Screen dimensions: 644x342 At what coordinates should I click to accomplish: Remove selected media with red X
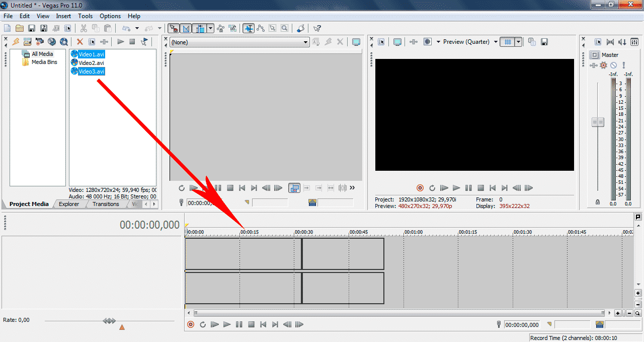(80, 42)
